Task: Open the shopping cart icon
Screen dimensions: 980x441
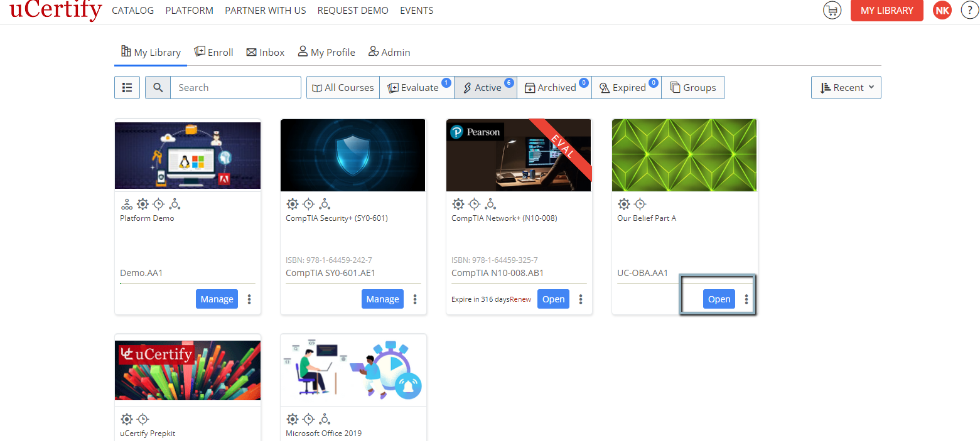Action: (x=832, y=11)
